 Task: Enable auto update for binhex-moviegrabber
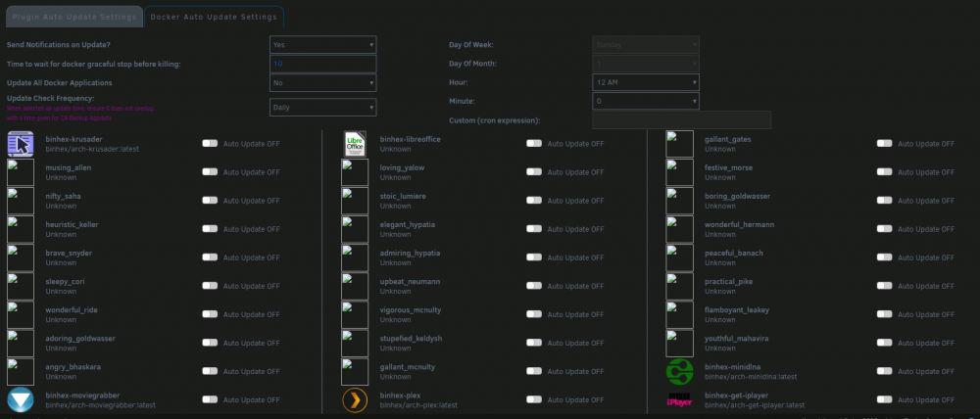(210, 399)
